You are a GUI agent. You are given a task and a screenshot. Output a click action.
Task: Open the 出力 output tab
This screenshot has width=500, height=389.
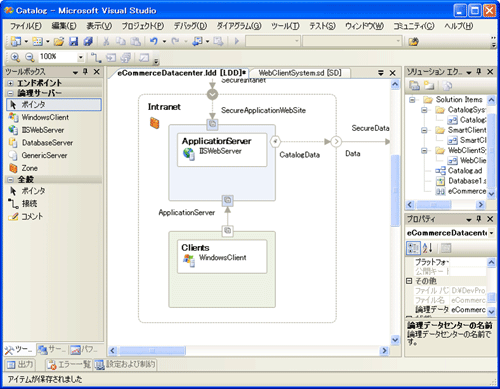pos(20,365)
